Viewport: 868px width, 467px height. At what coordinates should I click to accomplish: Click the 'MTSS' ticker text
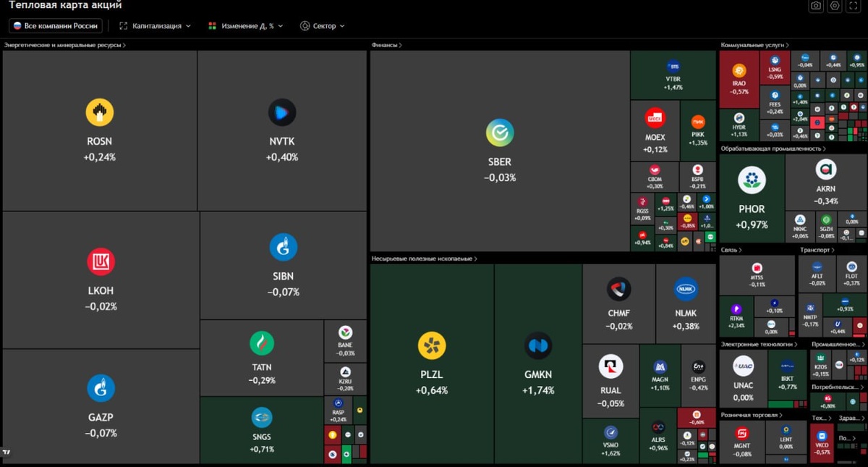[x=757, y=277]
